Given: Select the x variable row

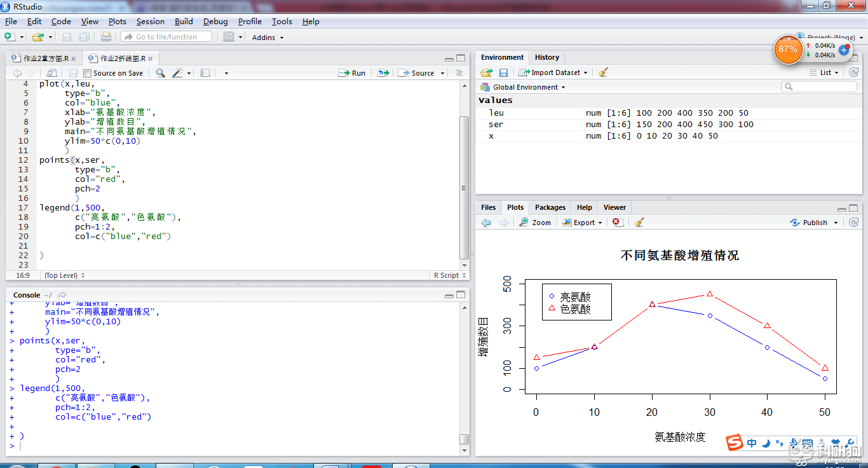Looking at the screenshot, I should click(667, 136).
